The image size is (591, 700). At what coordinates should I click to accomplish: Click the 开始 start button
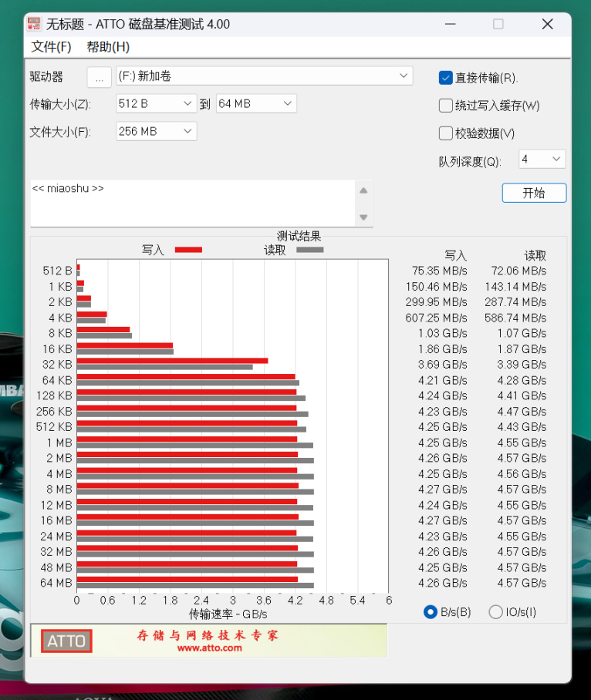[x=534, y=193]
